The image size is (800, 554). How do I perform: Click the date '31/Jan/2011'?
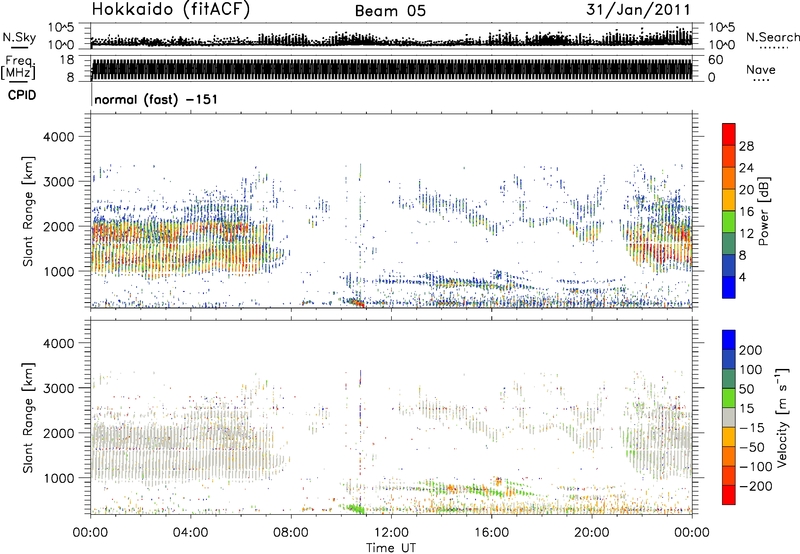[638, 9]
